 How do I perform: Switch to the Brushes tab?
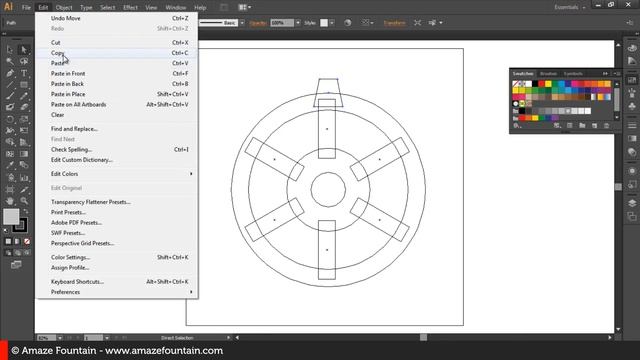[x=548, y=74]
